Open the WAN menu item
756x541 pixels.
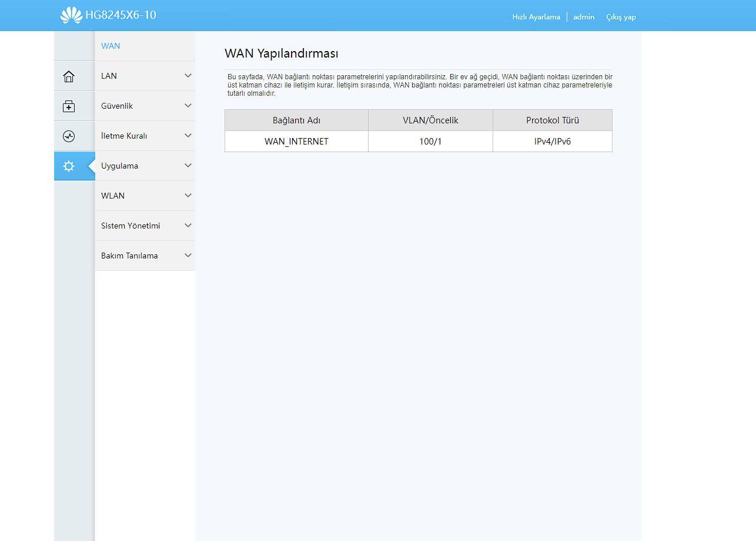tap(111, 46)
